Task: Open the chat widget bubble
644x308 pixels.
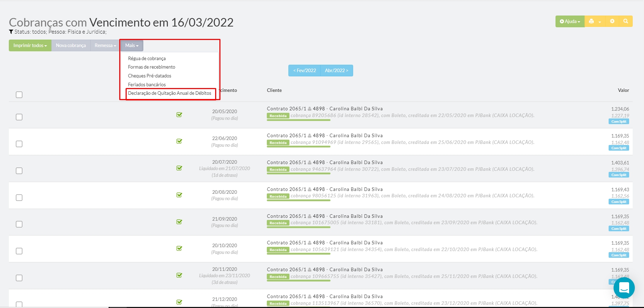Action: point(624,288)
